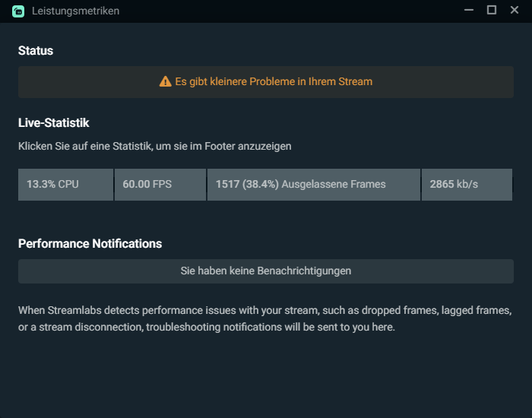Click the dropped frames count 1517 (38.4%)
This screenshot has height=418, width=532.
click(247, 184)
